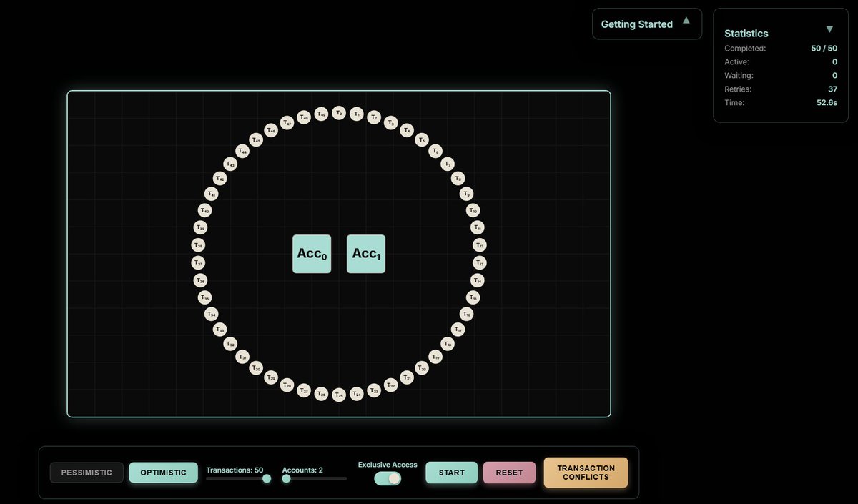Click transaction node T49
Screen dimensions: 858x504
click(322, 114)
